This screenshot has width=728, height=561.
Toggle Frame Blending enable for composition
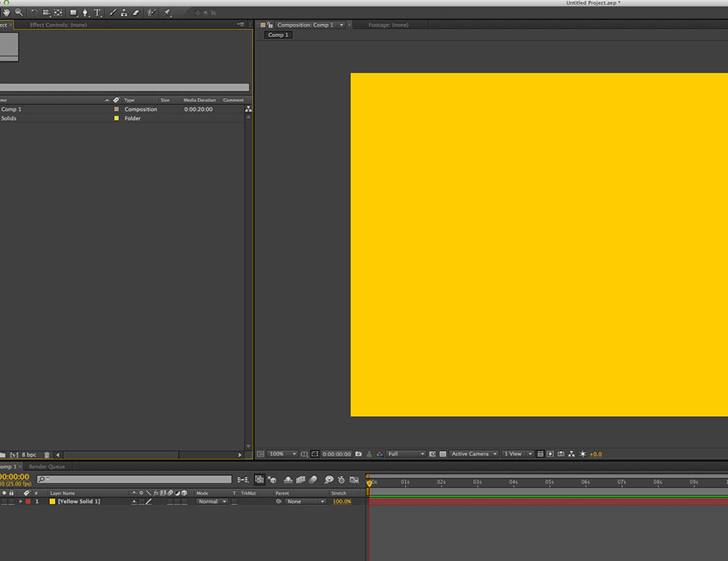(300, 480)
